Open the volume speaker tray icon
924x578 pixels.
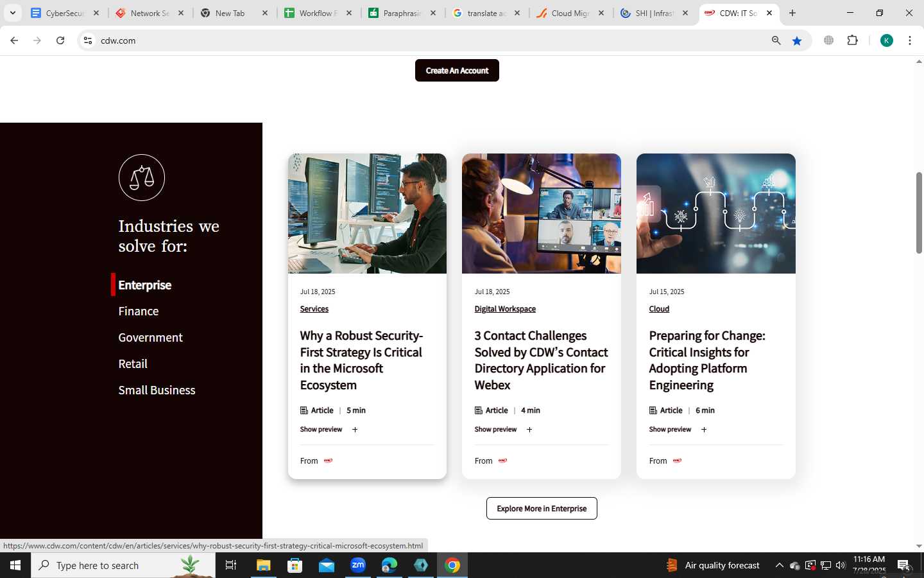click(x=841, y=565)
